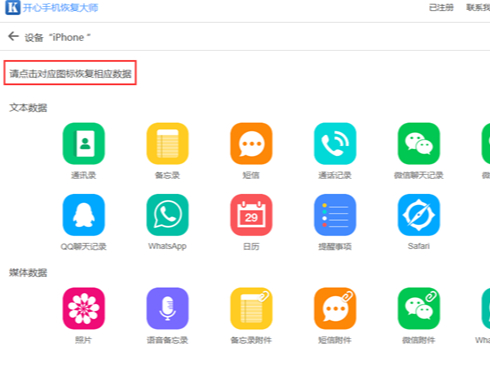This screenshot has width=490, height=367.
Task: Go back using the left arrow
Action: (x=13, y=36)
